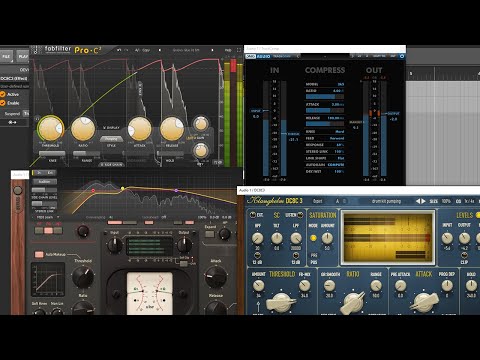Select the next preset arrow in DC8C 3
This screenshot has height=360, width=480.
(423, 201)
